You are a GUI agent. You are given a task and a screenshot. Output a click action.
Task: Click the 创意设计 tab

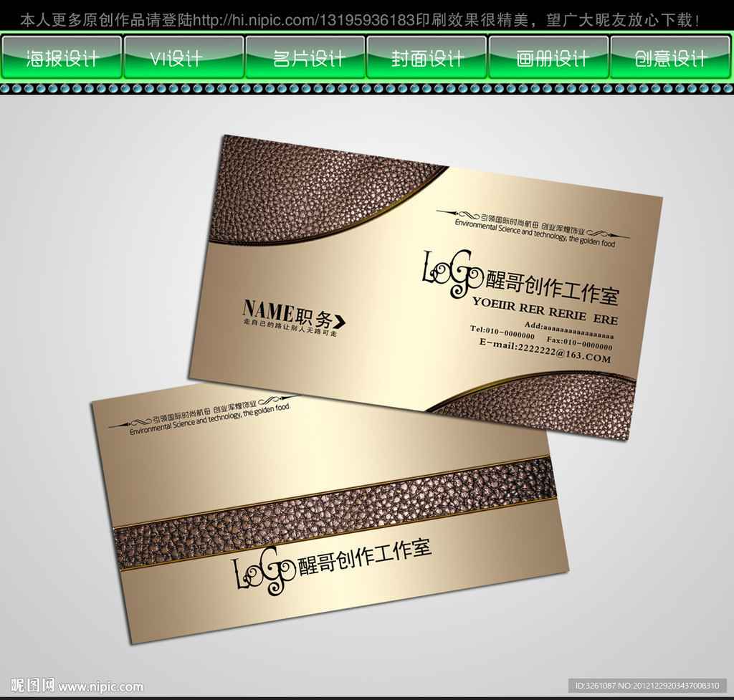coord(670,57)
